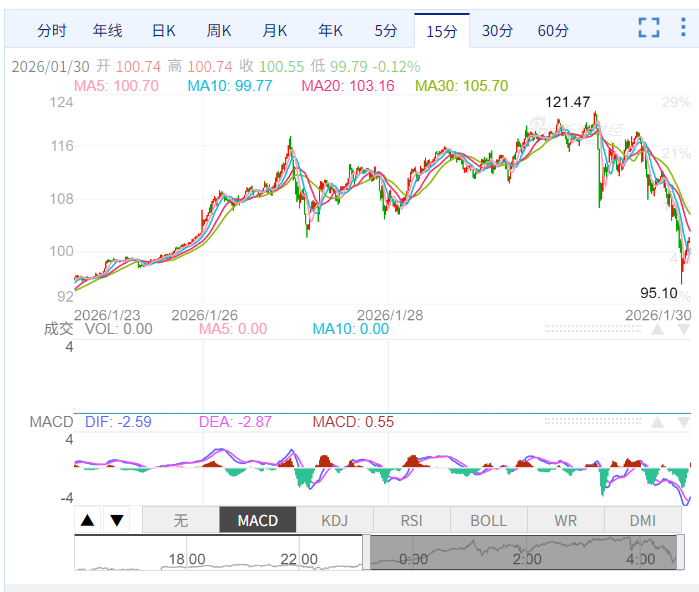The height and width of the screenshot is (592, 699).
Task: Select the 60分 timeframe tab
Action: [552, 31]
